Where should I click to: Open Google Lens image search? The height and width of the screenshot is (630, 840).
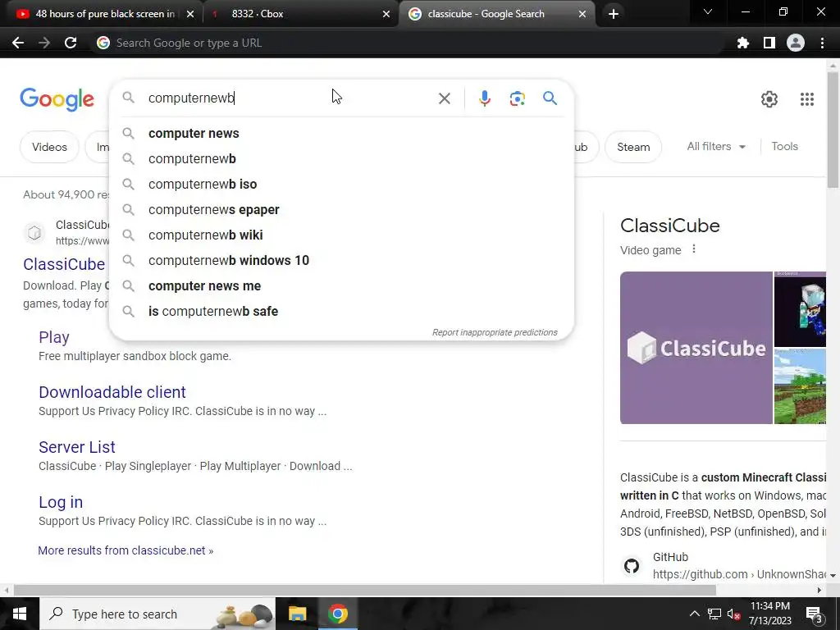point(517,98)
